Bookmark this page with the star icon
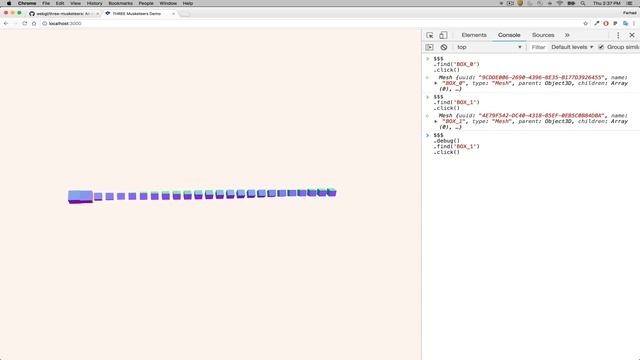This screenshot has width=640, height=360. [x=586, y=24]
